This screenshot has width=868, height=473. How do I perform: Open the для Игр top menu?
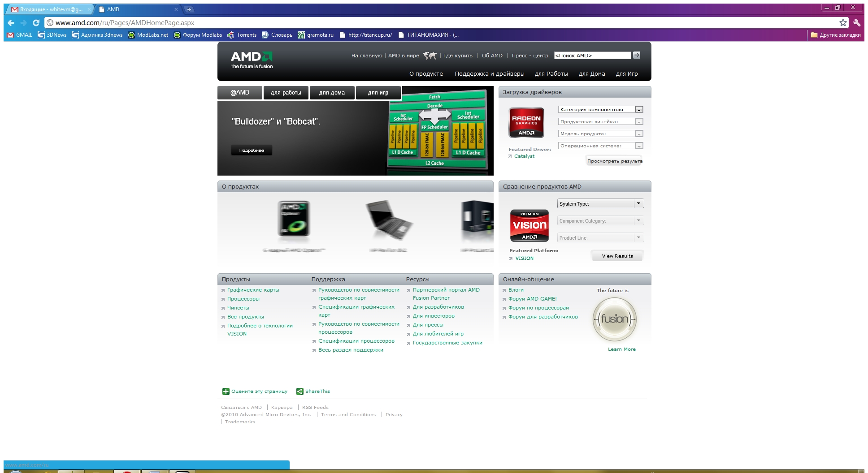627,74
